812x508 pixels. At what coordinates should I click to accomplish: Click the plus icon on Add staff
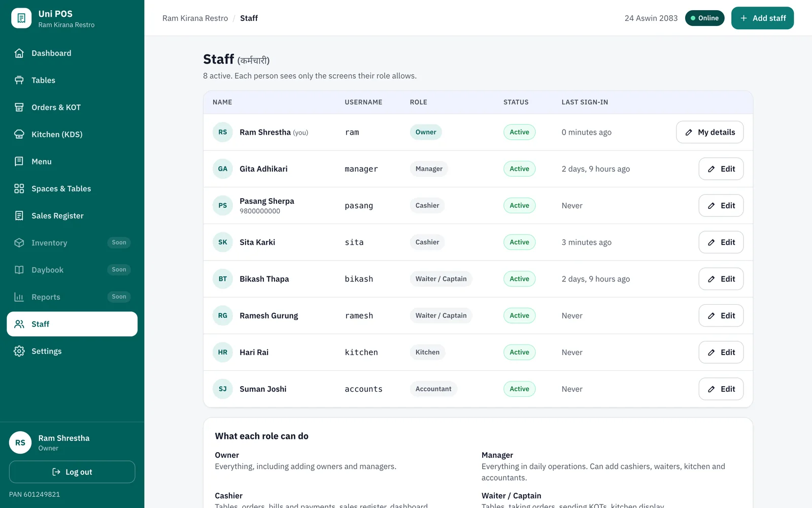(x=743, y=18)
